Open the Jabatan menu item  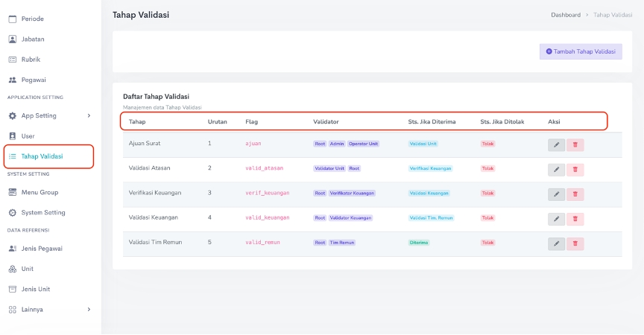(x=34, y=39)
